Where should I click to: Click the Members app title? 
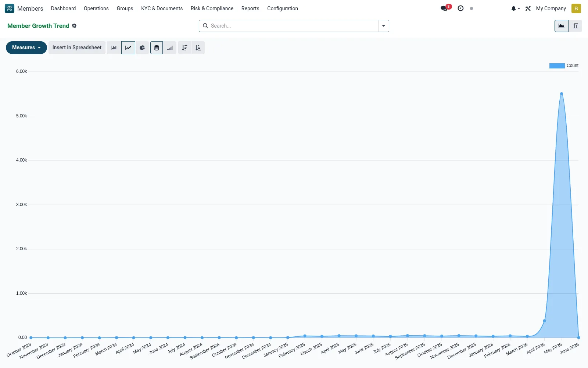pyautogui.click(x=30, y=8)
